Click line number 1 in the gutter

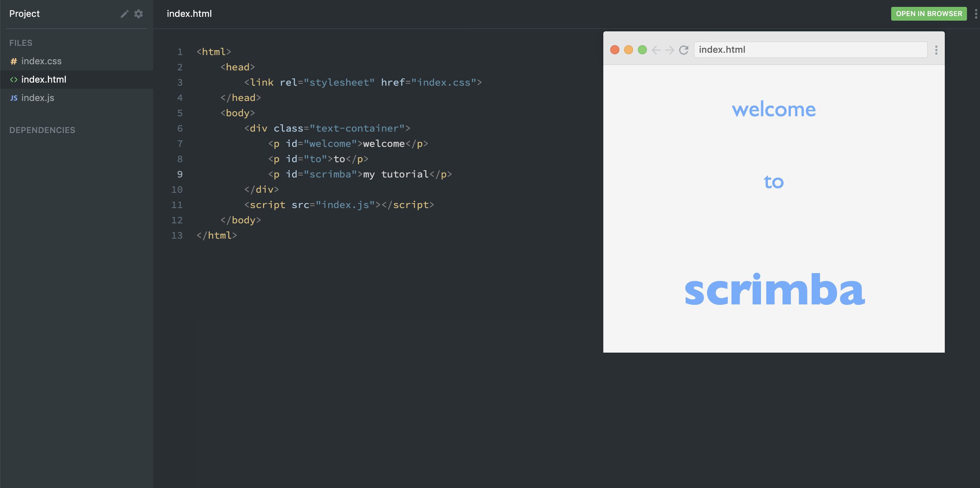pyautogui.click(x=180, y=52)
